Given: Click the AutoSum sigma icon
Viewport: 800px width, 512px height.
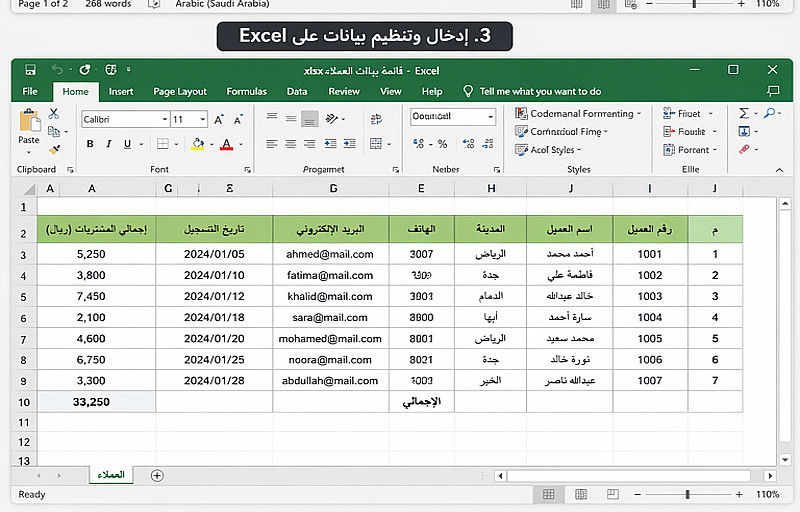Looking at the screenshot, I should pos(744,113).
